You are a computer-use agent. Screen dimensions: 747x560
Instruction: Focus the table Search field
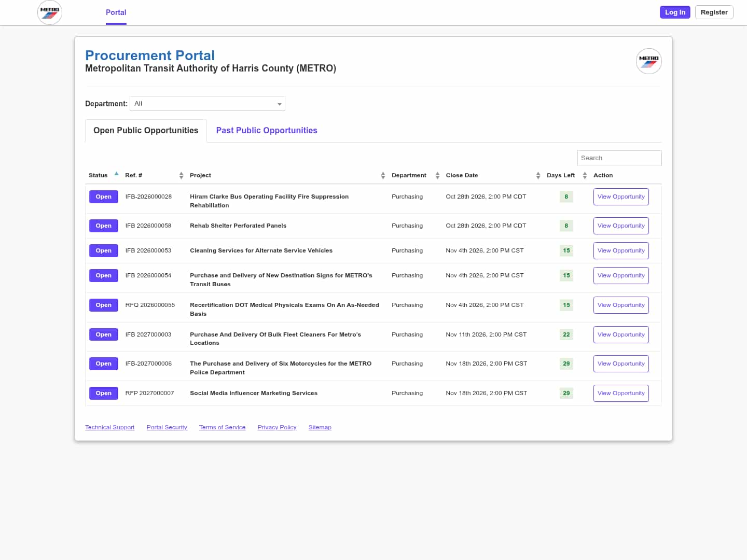(x=619, y=158)
